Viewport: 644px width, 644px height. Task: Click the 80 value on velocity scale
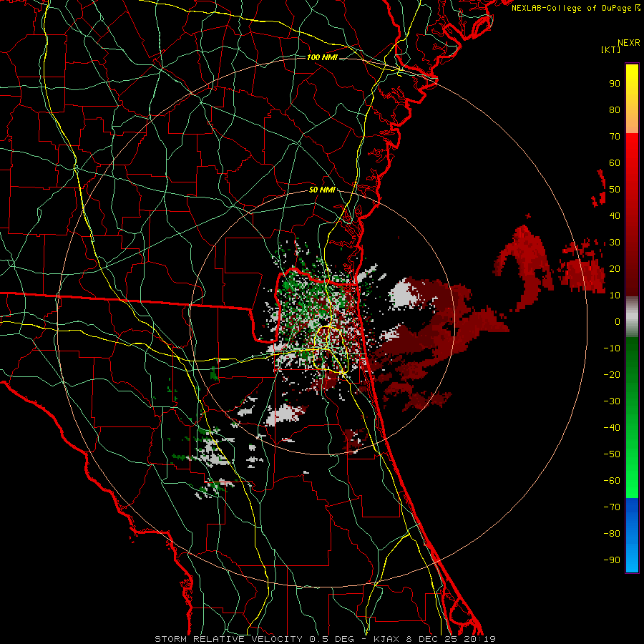(x=615, y=109)
